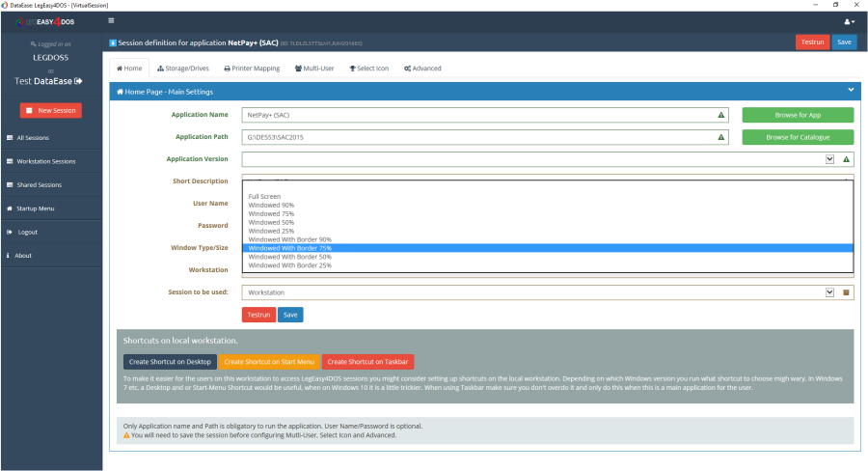Open the Printer Mapping tab
The height and width of the screenshot is (471, 868).
(252, 69)
